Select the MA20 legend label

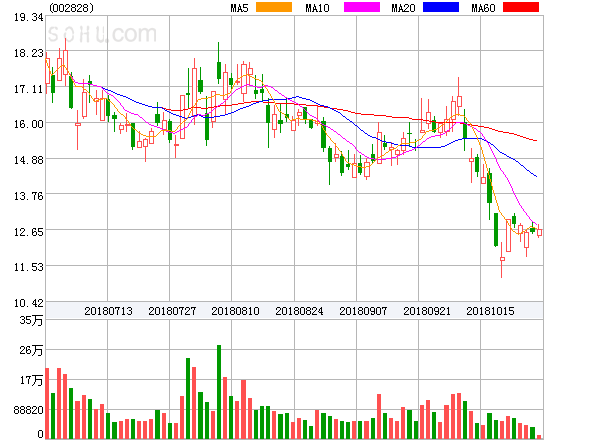point(404,8)
